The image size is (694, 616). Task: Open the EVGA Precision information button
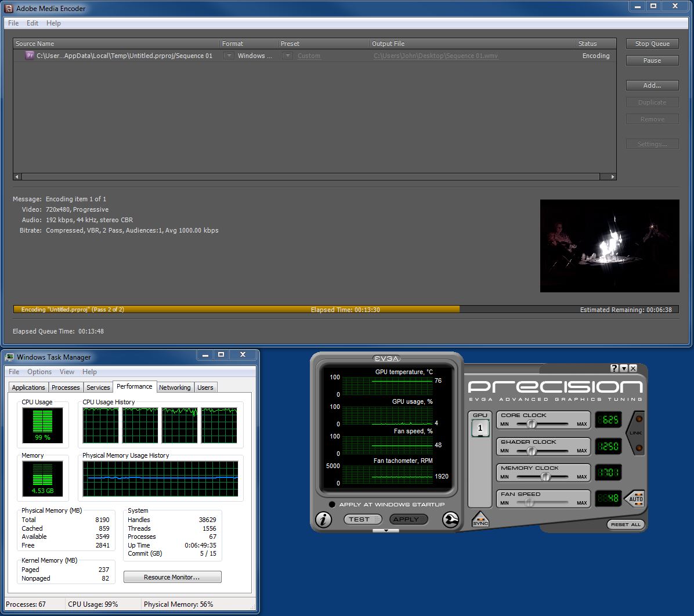pyautogui.click(x=323, y=520)
